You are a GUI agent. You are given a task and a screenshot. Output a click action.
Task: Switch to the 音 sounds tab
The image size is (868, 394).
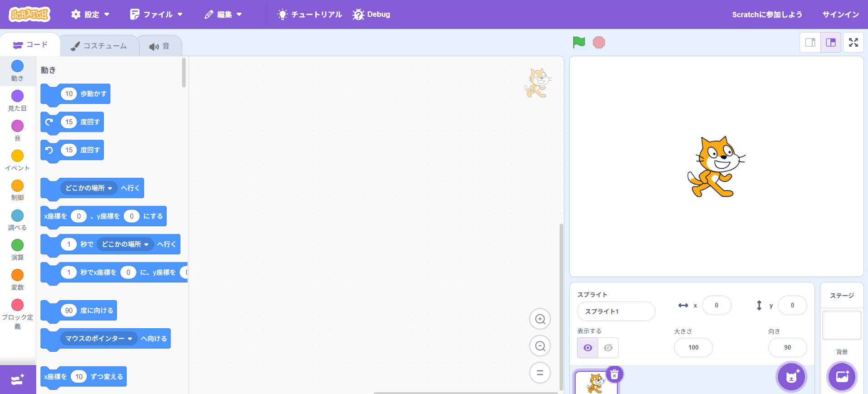(x=160, y=46)
